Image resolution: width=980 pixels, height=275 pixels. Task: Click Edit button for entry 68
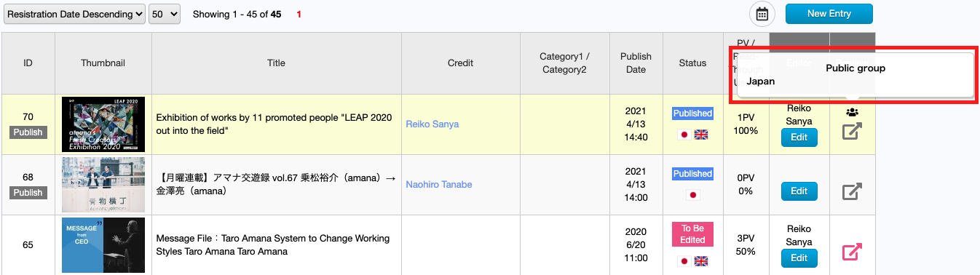tap(799, 191)
